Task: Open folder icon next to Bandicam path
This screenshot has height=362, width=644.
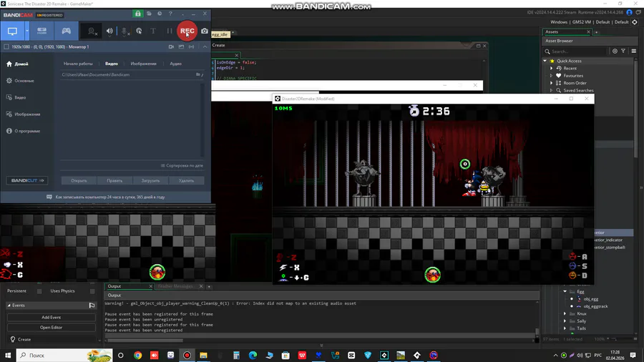Action: pos(198,74)
